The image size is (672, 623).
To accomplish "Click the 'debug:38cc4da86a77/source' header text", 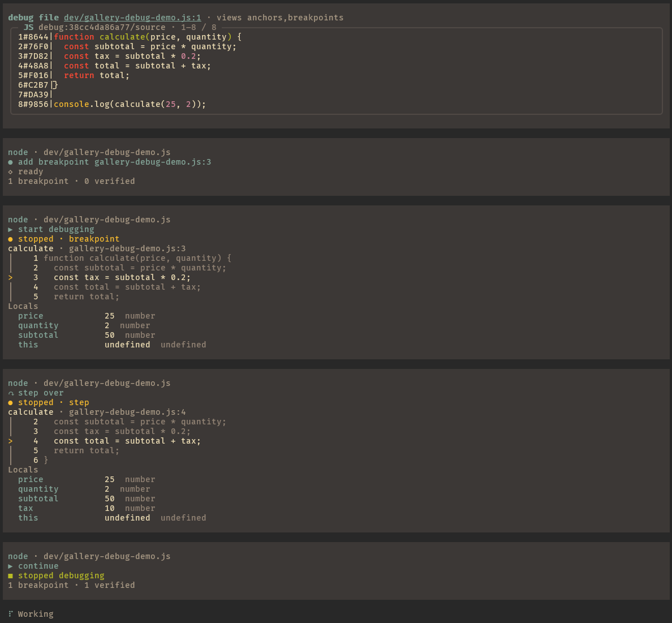I will point(102,27).
